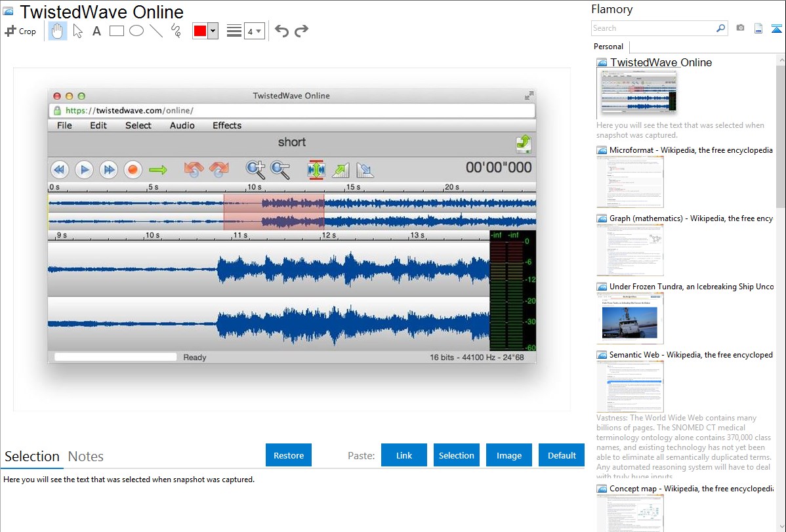This screenshot has width=786, height=532.
Task: Focus the Flamory search field
Action: pos(653,28)
